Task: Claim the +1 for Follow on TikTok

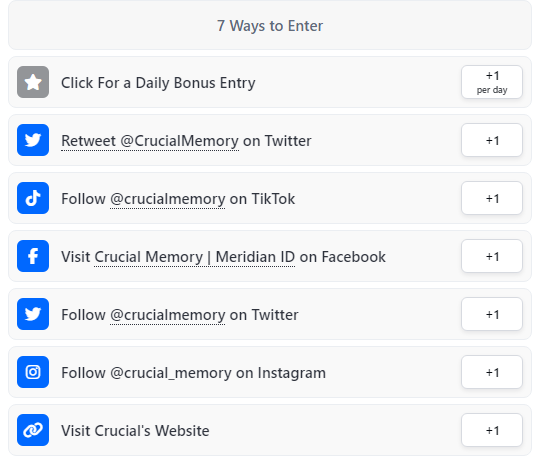Action: 492,198
